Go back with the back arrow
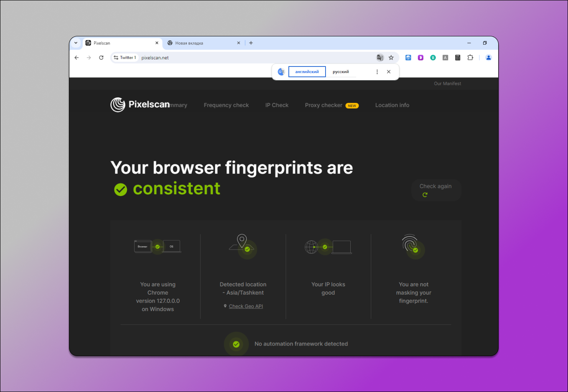568x392 pixels. [x=76, y=58]
